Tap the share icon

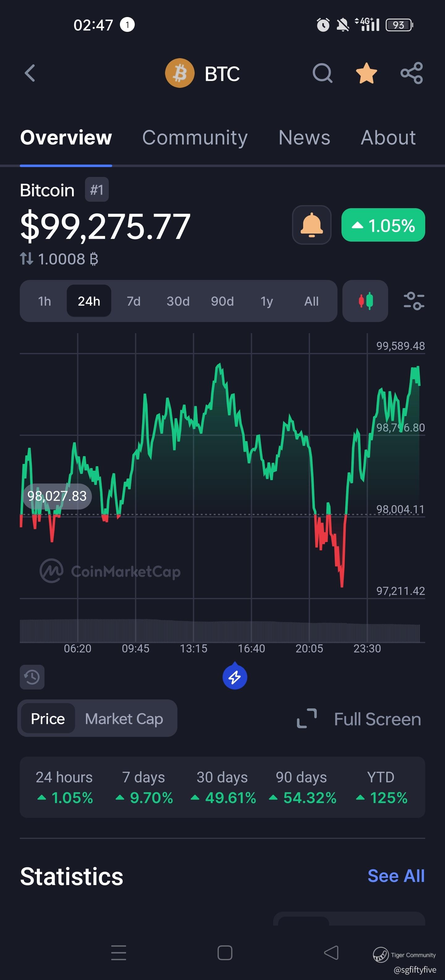pyautogui.click(x=412, y=73)
